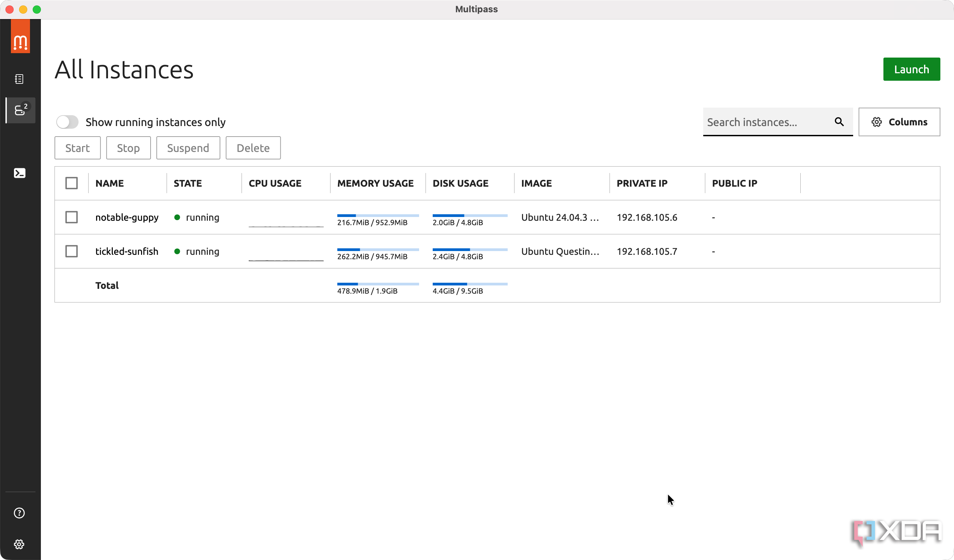The width and height of the screenshot is (954, 560).
Task: Click the Multipass logo in the sidebar
Action: (x=20, y=36)
